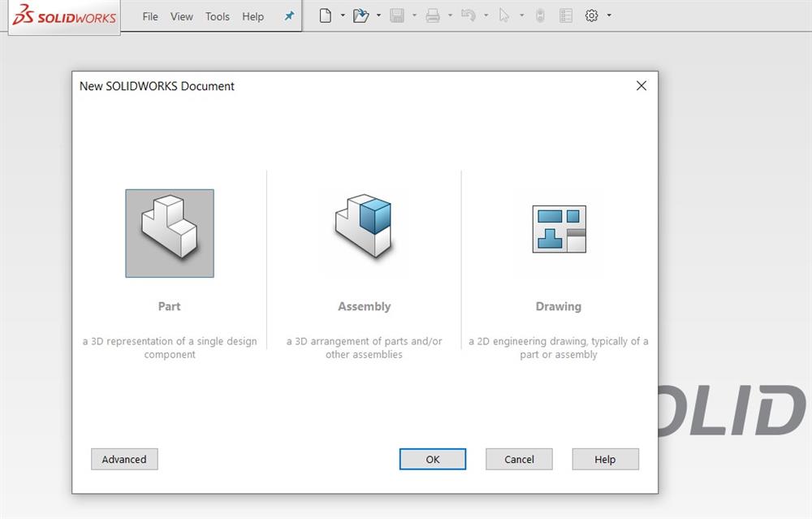Click the "a 3D representation of a single design component" text
This screenshot has height=519, width=812.
pos(170,348)
